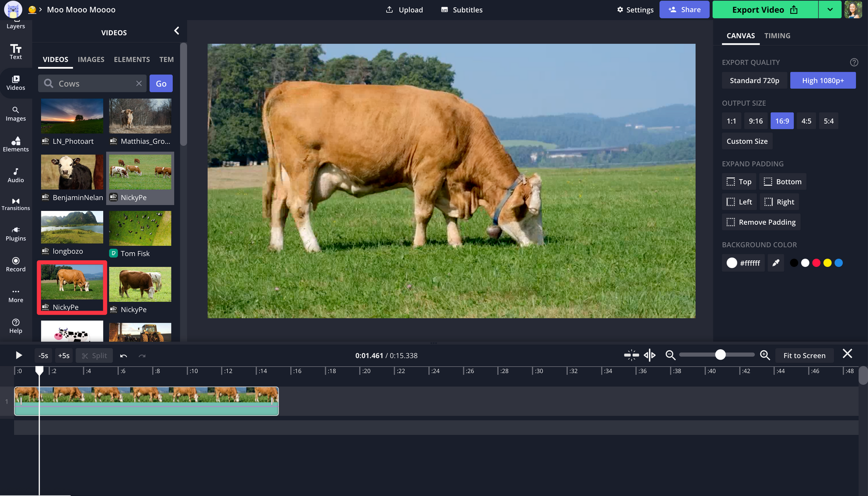Select the BenjaminNelan cow video thumbnail
Viewport: 868px width, 496px height.
pyautogui.click(x=72, y=172)
